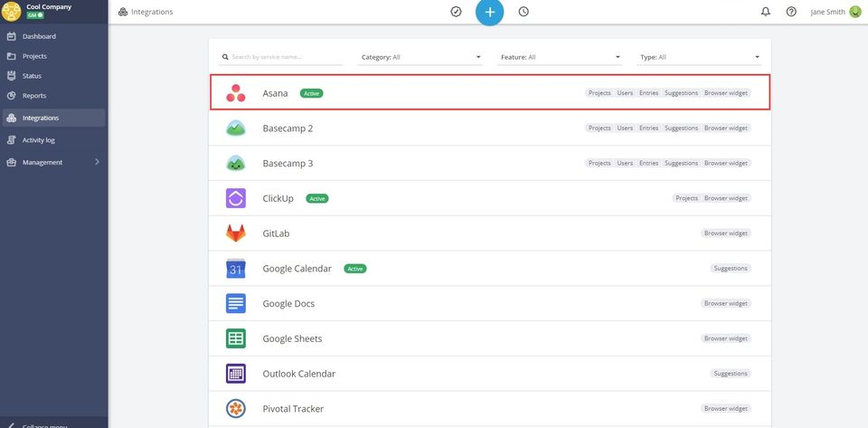
Task: Open the help question mark icon
Action: tap(792, 12)
